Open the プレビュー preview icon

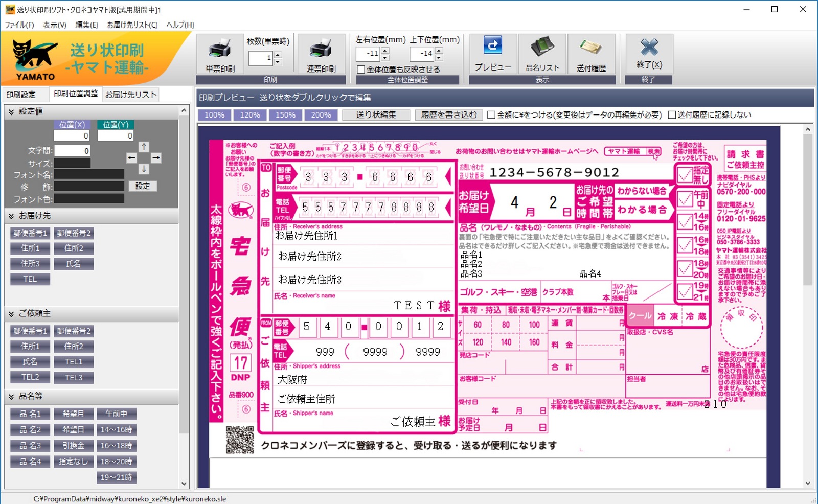(493, 54)
